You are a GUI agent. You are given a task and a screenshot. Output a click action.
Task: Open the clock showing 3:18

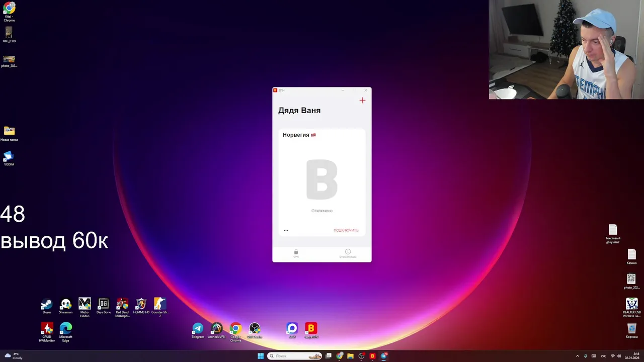point(633,356)
